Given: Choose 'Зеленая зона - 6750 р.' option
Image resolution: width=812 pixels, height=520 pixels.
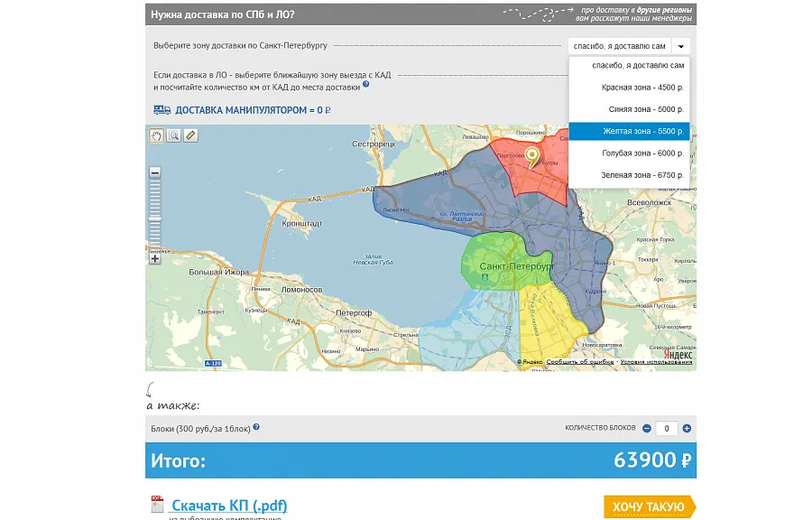Looking at the screenshot, I should pos(629,175).
